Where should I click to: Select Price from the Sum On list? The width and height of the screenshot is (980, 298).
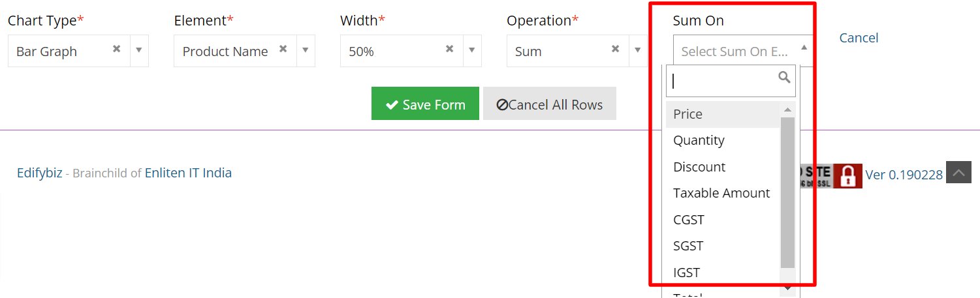[x=723, y=114]
